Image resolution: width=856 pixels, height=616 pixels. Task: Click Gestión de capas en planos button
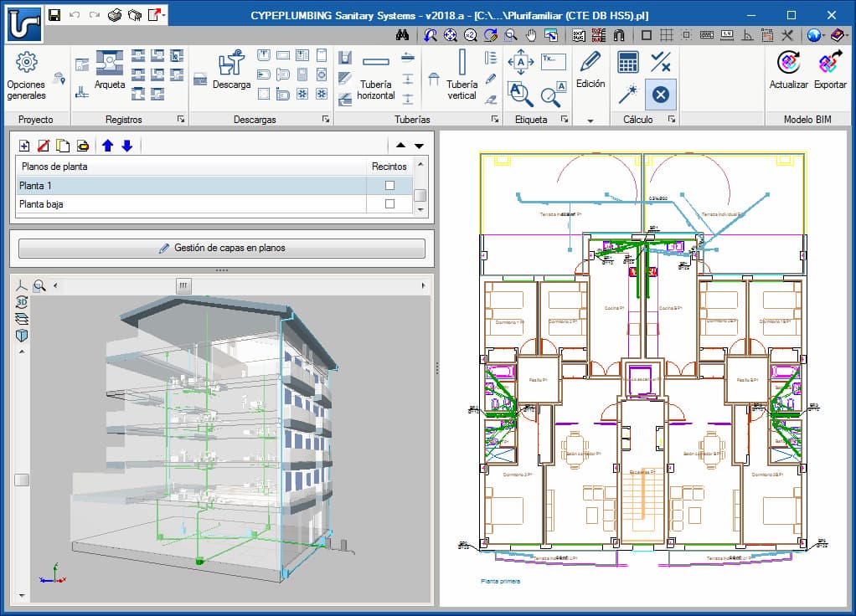point(222,249)
